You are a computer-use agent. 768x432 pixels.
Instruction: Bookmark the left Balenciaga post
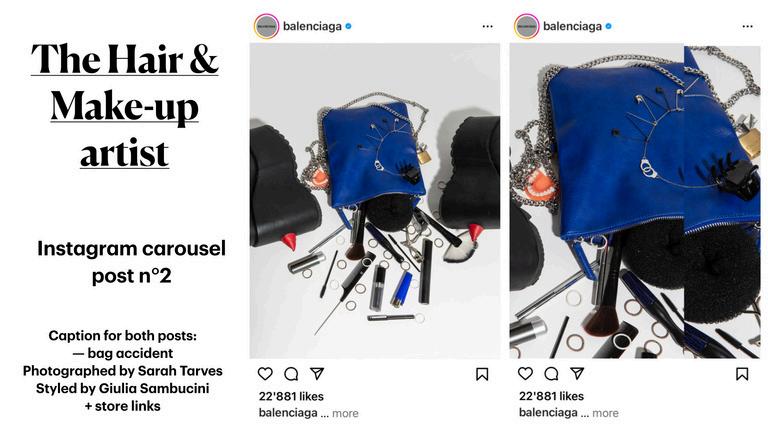[482, 375]
